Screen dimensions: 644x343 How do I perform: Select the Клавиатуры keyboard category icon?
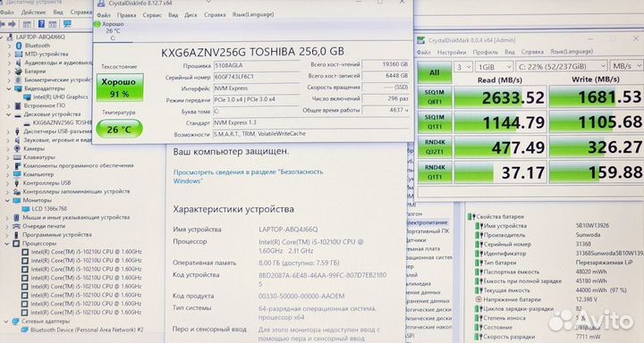pyautogui.click(x=17, y=157)
